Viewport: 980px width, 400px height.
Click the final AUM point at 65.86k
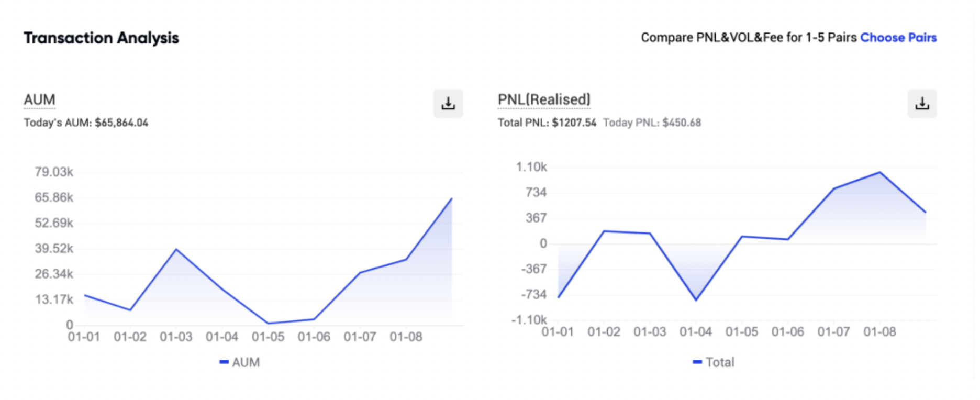pos(452,198)
